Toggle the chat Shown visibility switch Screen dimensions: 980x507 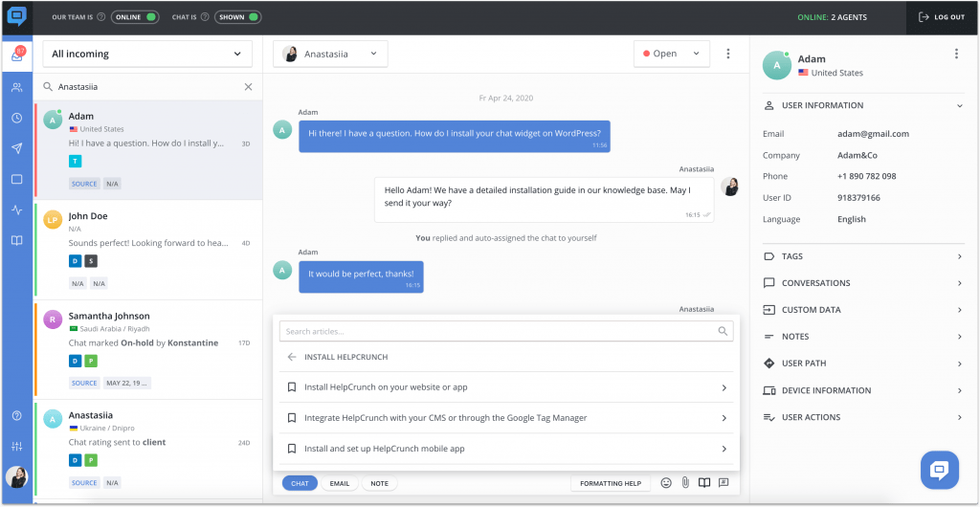click(238, 17)
